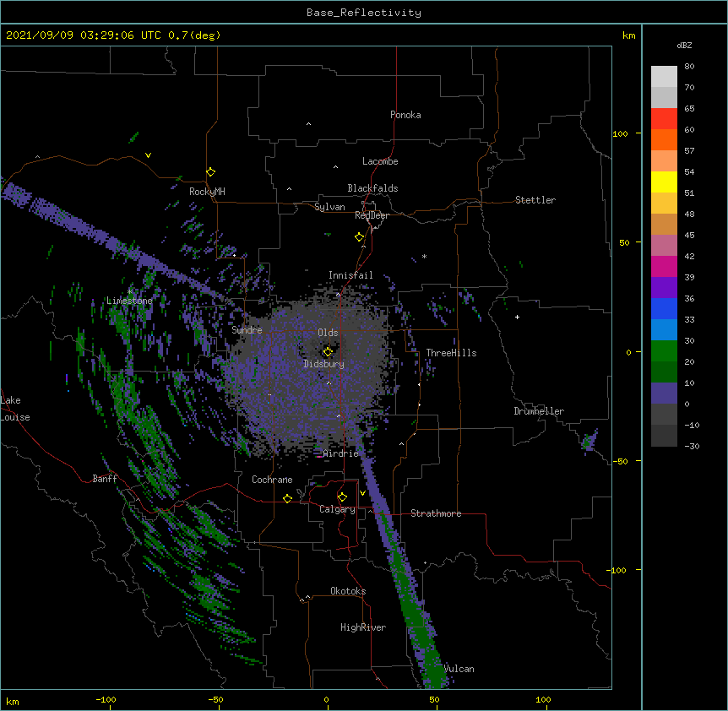Click the Lacombe city label
Image resolution: width=728 pixels, height=711 pixels.
point(380,161)
